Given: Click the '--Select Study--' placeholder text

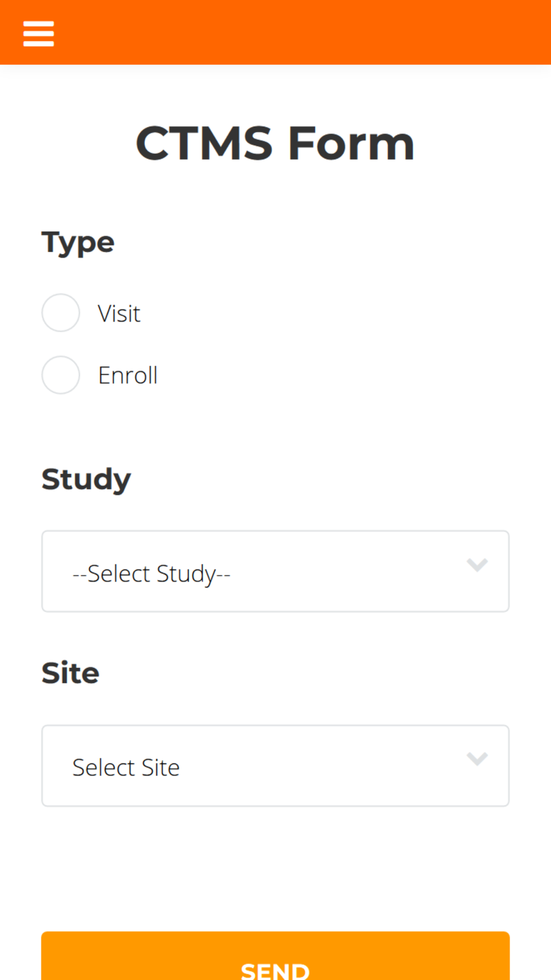Looking at the screenshot, I should (x=152, y=574).
